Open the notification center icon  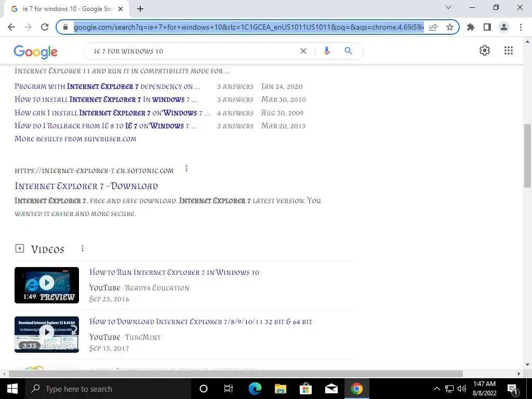[x=513, y=389]
